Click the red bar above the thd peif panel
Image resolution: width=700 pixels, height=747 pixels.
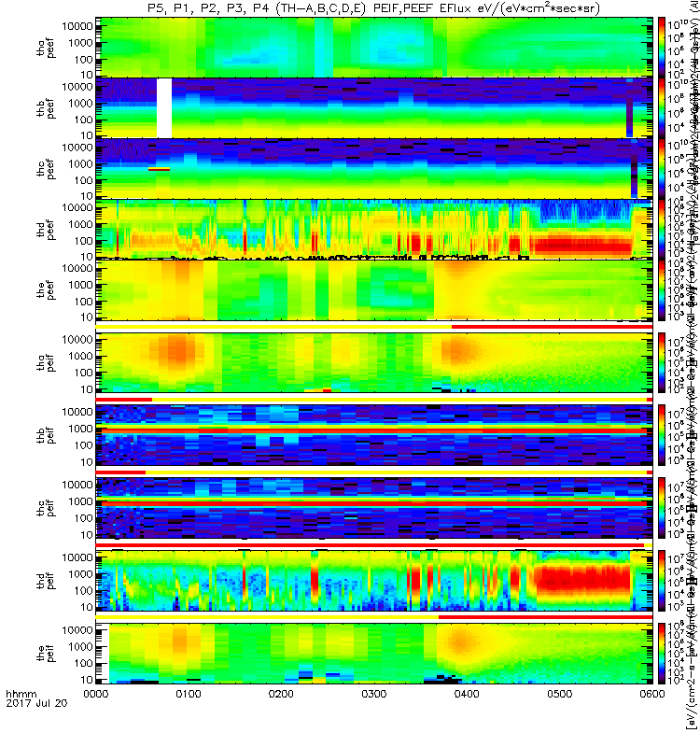tap(370, 544)
